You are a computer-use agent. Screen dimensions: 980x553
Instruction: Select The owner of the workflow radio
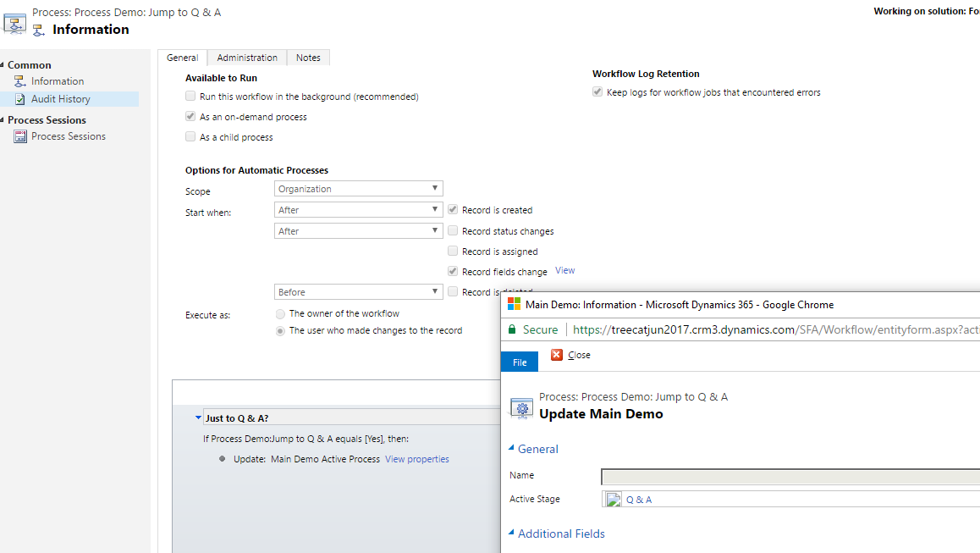280,314
